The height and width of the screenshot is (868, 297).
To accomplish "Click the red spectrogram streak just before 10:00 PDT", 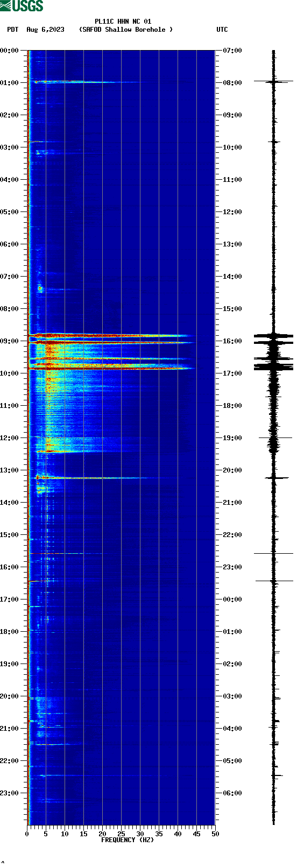I will coord(110,368).
